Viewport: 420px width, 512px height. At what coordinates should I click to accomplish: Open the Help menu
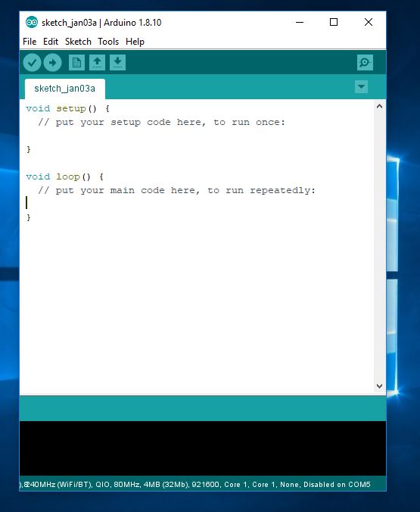click(x=135, y=42)
